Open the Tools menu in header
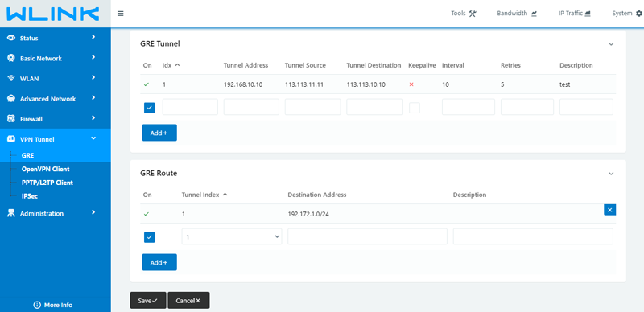Image resolution: width=644 pixels, height=312 pixels. point(464,14)
